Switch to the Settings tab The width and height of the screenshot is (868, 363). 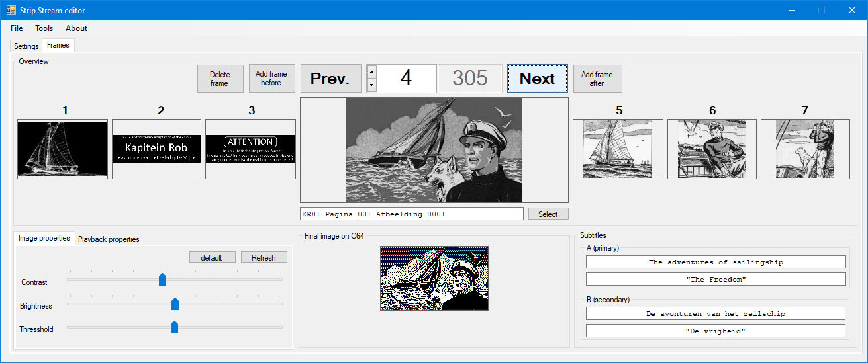26,46
